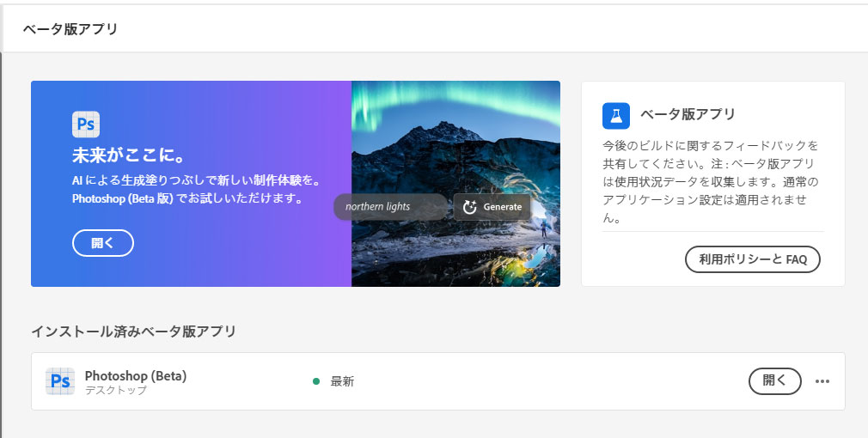868x438 pixels.
Task: Click the インストール済みベータ版アプリ heading
Action: click(133, 332)
